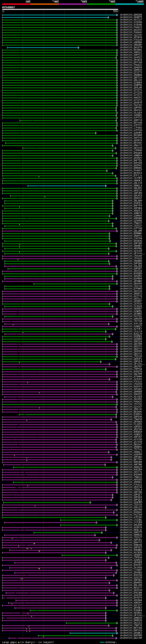Select hit label UniRef100_A9S8A4
The image size is (146, 644).
[x=131, y=600]
